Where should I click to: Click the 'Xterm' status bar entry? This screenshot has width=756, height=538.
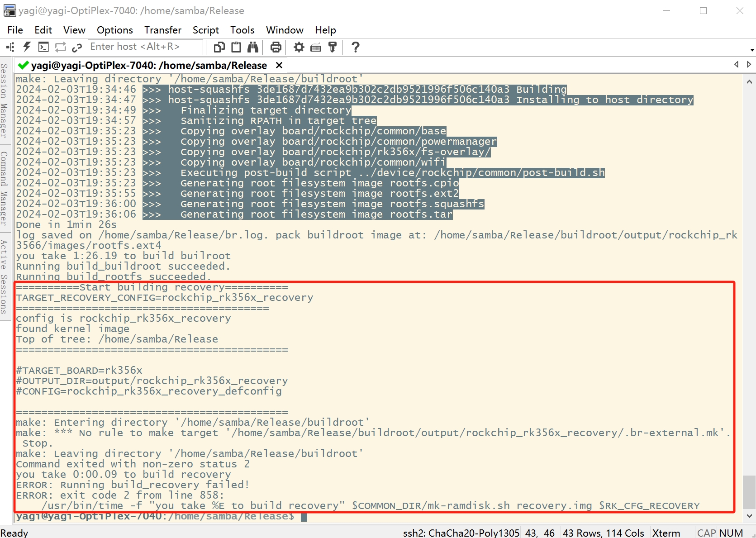pos(666,533)
